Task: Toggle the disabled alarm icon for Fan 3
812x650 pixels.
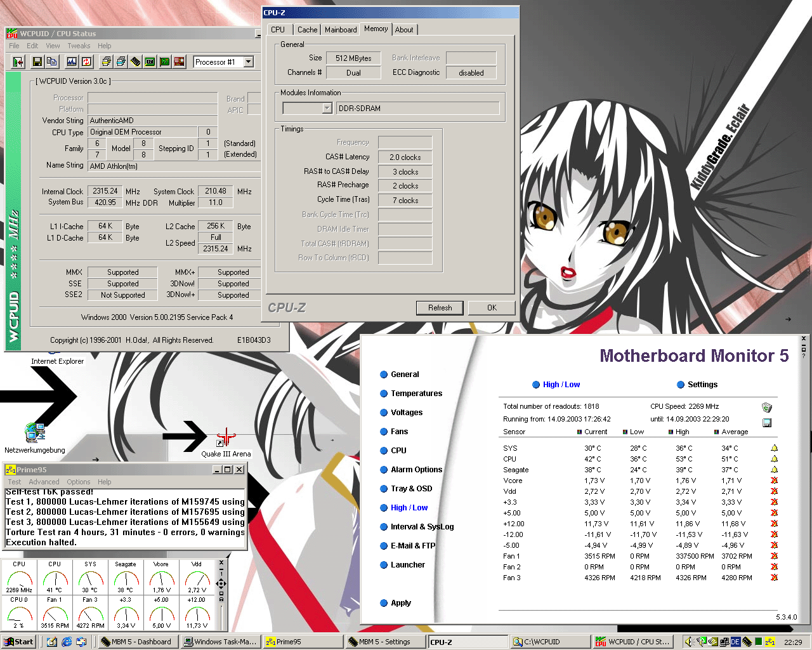Action: 774,578
